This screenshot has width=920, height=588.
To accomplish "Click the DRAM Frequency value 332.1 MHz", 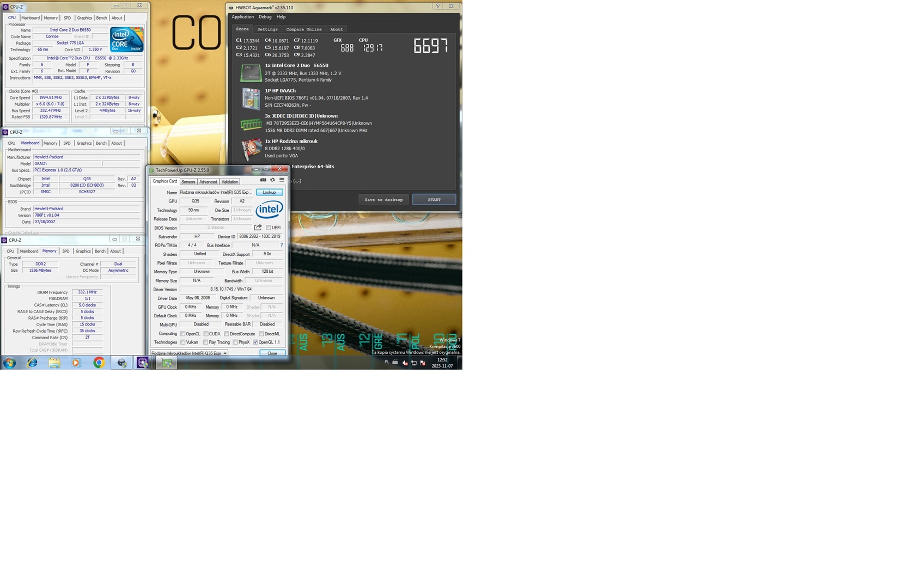I will pyautogui.click(x=87, y=292).
